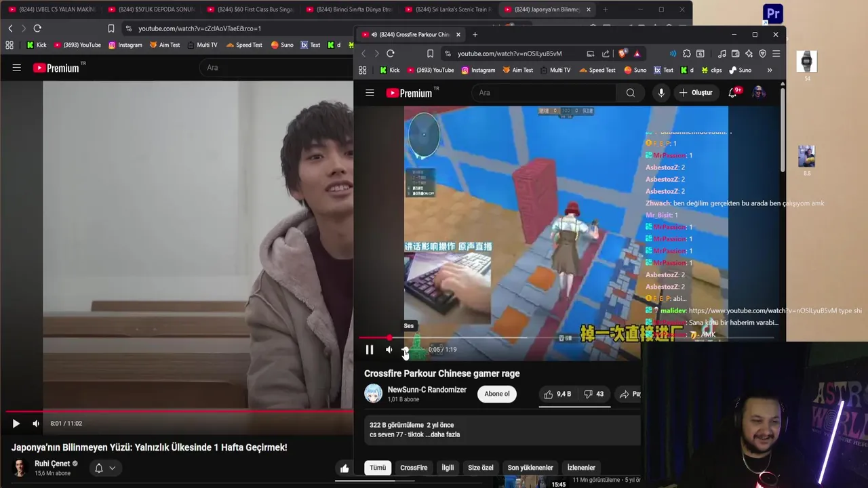
Task: Open the Leo AI sparkle icon in front toolbar
Action: (749, 54)
